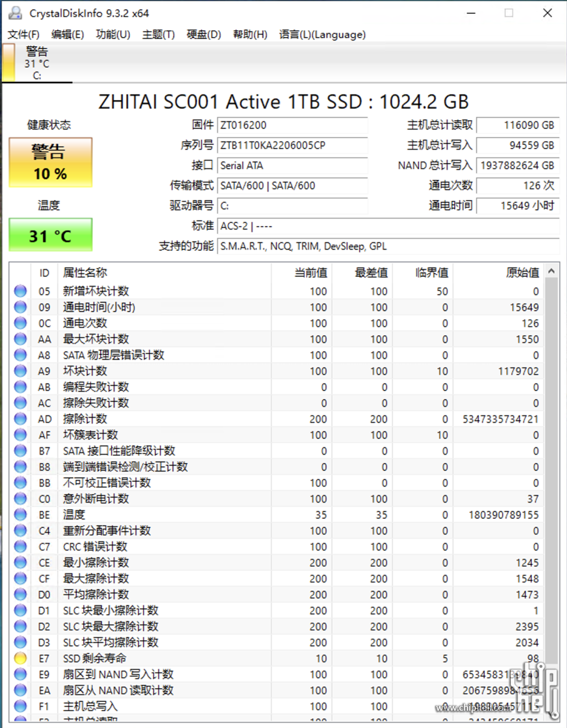Click the 主机总计读取 value 116090 GB

click(x=518, y=125)
